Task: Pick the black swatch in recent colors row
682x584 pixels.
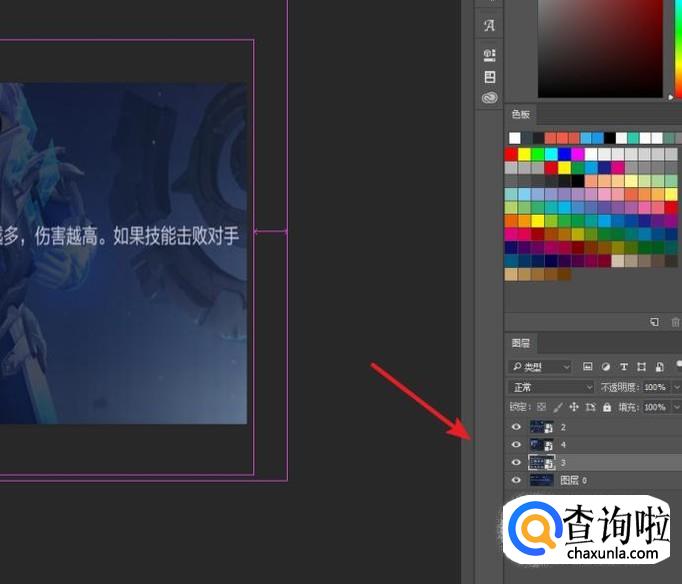Action: 610,138
